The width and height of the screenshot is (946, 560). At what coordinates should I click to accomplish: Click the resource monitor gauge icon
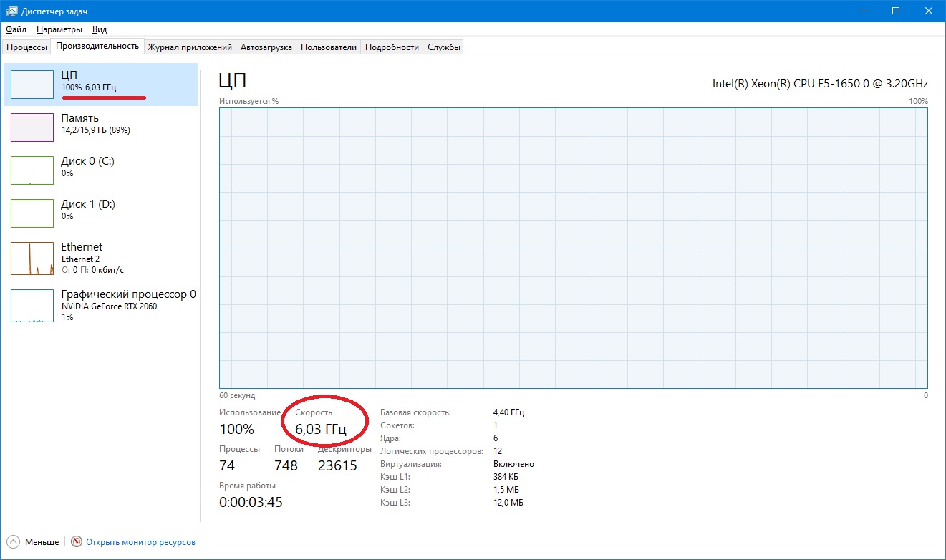tap(77, 542)
